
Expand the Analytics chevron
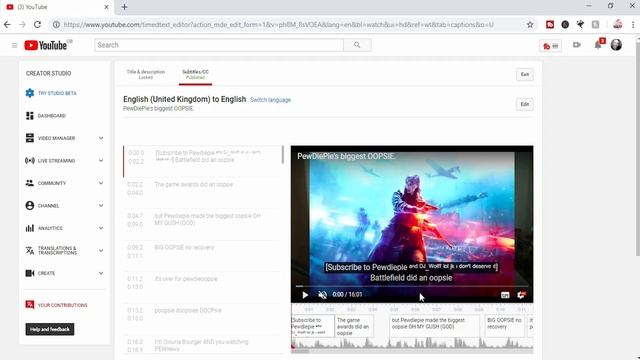point(101,228)
